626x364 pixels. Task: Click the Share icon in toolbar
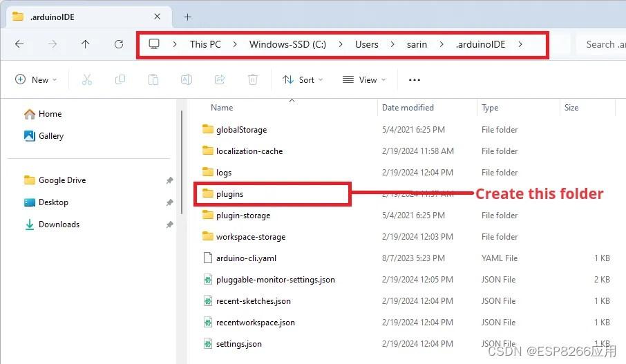(220, 80)
